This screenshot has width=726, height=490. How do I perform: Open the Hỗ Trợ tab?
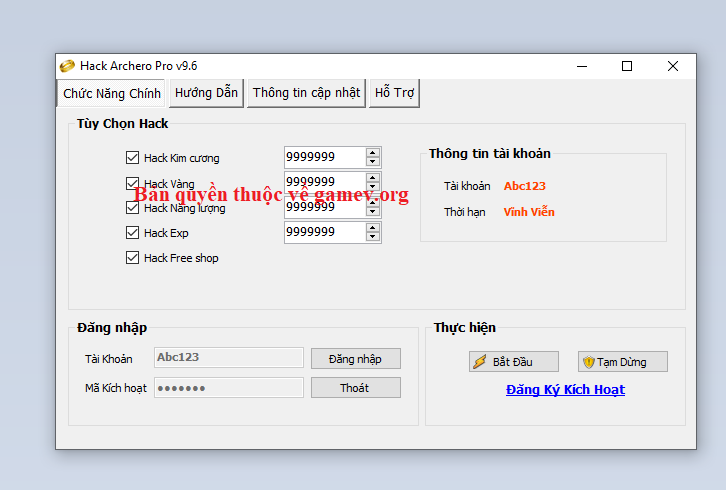click(x=394, y=93)
